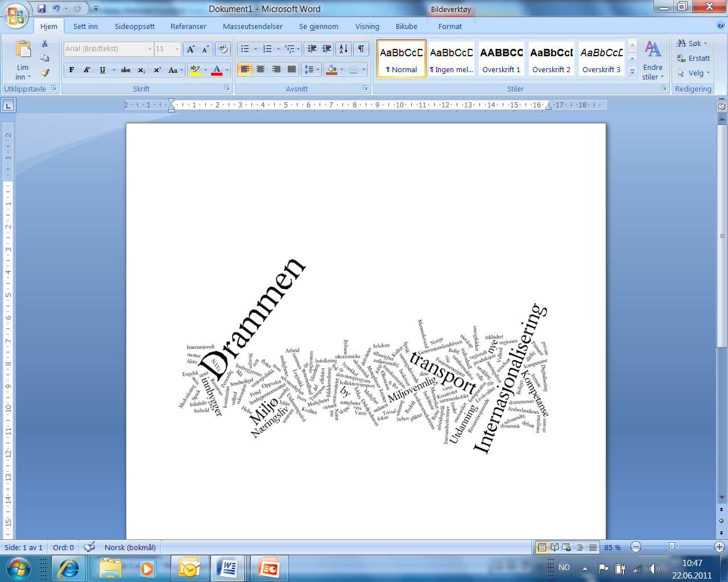Open the font size dropdown
The width and height of the screenshot is (728, 582).
pos(177,49)
